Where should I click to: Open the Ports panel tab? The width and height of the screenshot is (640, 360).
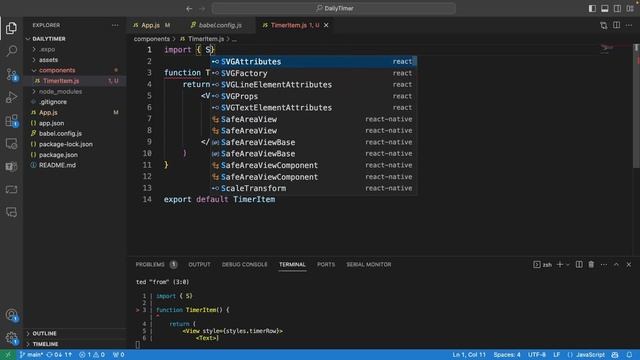326,264
